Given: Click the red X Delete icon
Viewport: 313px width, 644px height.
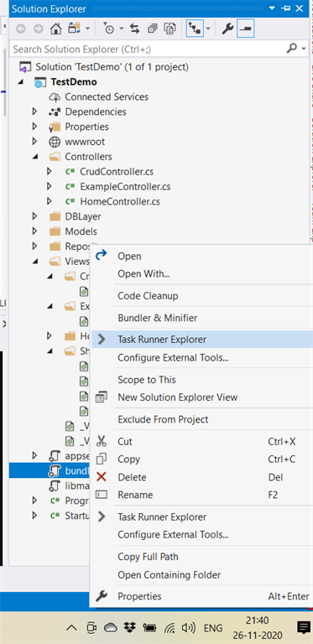Looking at the screenshot, I should pyautogui.click(x=101, y=477).
